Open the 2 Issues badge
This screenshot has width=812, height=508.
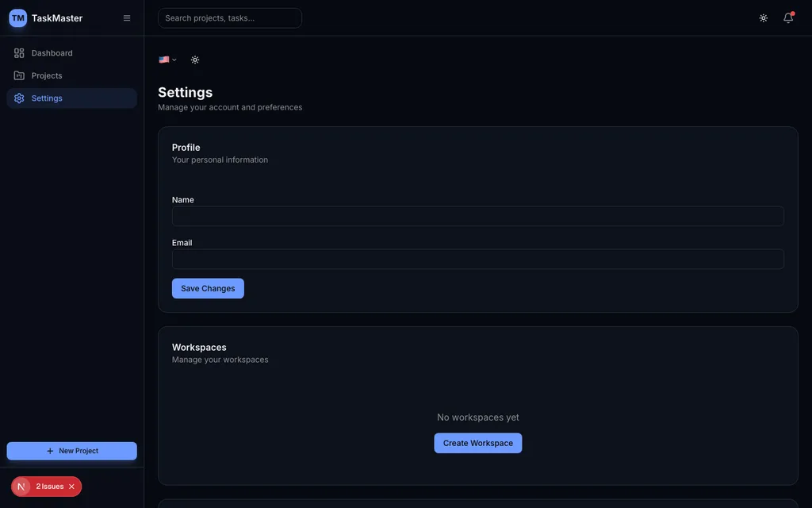pyautogui.click(x=50, y=487)
